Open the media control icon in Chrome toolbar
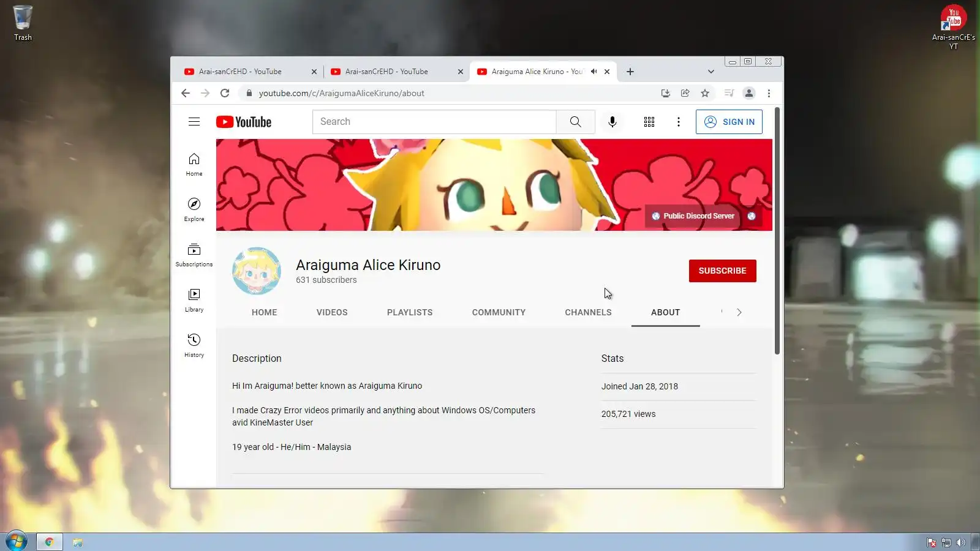The width and height of the screenshot is (980, 551). (x=729, y=93)
